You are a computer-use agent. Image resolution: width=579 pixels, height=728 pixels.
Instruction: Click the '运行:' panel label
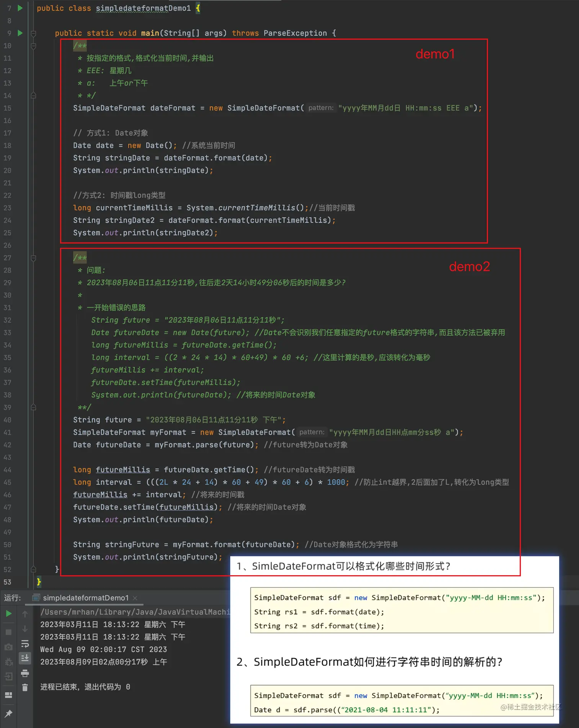12,598
